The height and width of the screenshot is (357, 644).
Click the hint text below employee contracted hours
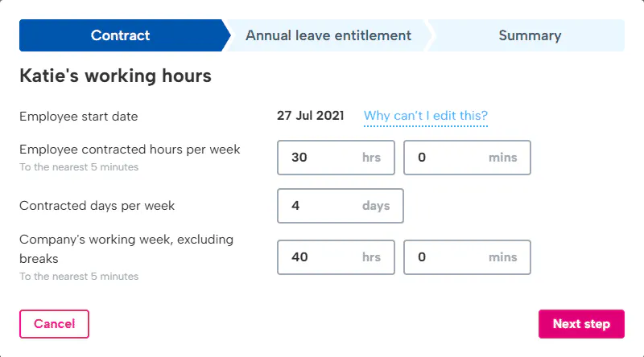[x=79, y=167]
